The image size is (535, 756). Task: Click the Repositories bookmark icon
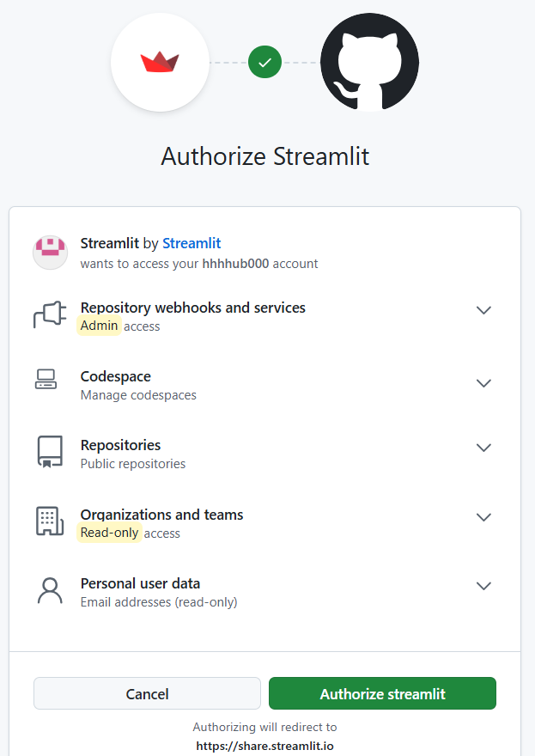coord(48,452)
